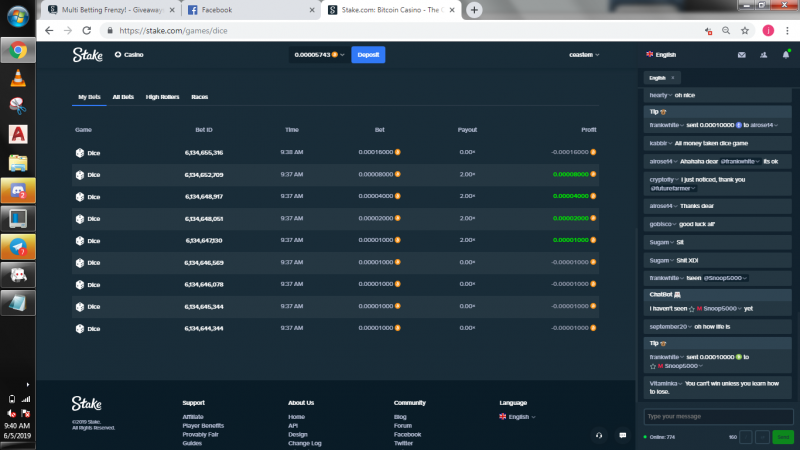Switch to the High Rollers tab
The image size is (800, 450).
[162, 97]
